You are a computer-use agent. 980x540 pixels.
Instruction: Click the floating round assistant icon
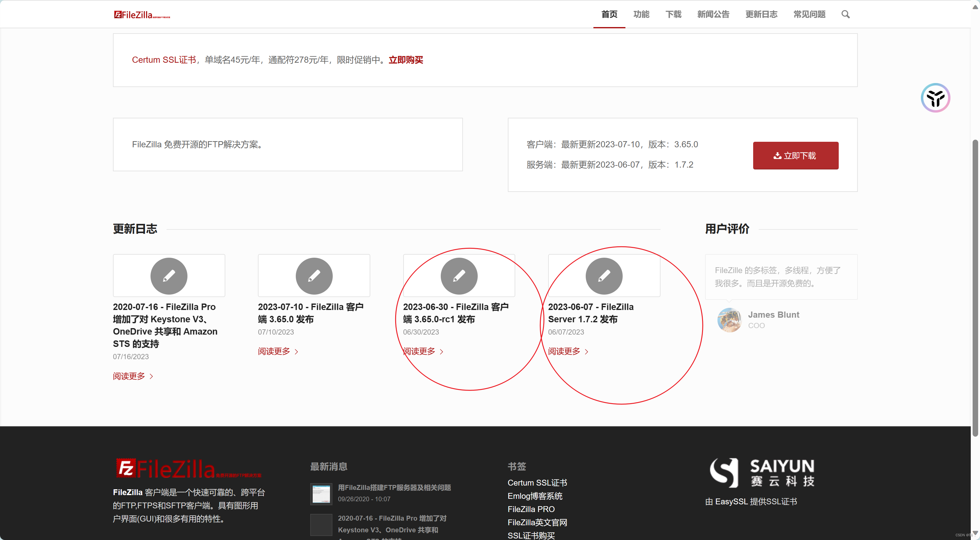pos(935,98)
